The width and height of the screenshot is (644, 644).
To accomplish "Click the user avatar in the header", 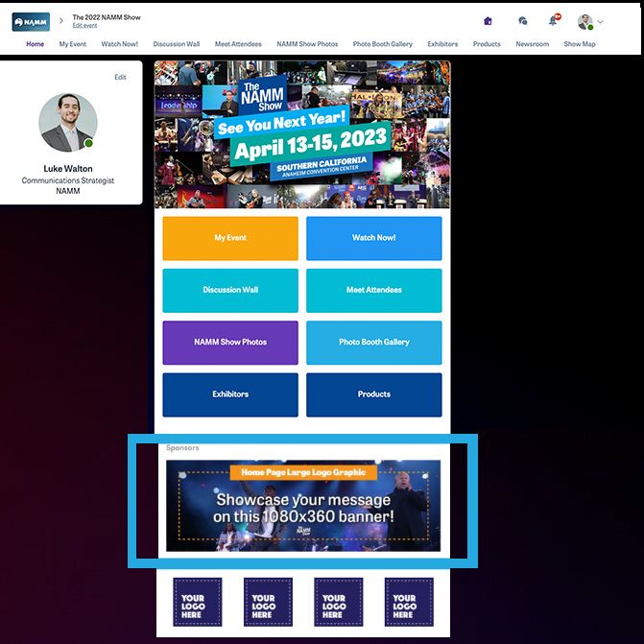I will pyautogui.click(x=584, y=21).
